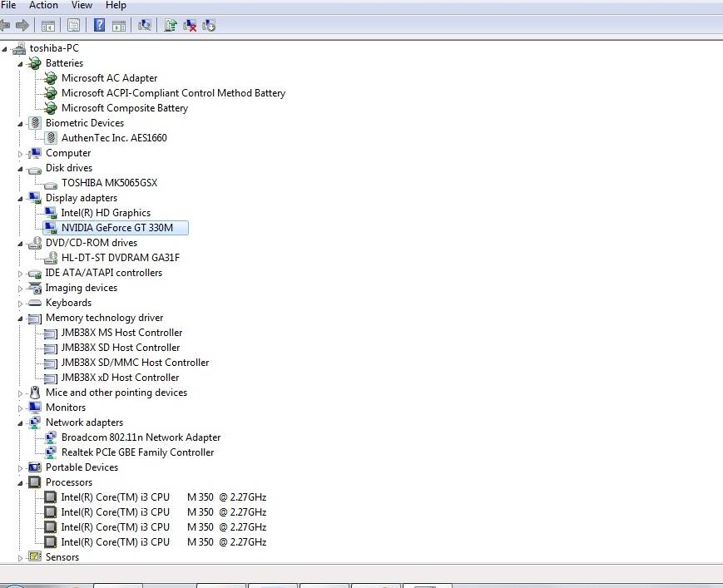Select Microsoft Composite Battery
Screen dimensions: 723x588
125,108
